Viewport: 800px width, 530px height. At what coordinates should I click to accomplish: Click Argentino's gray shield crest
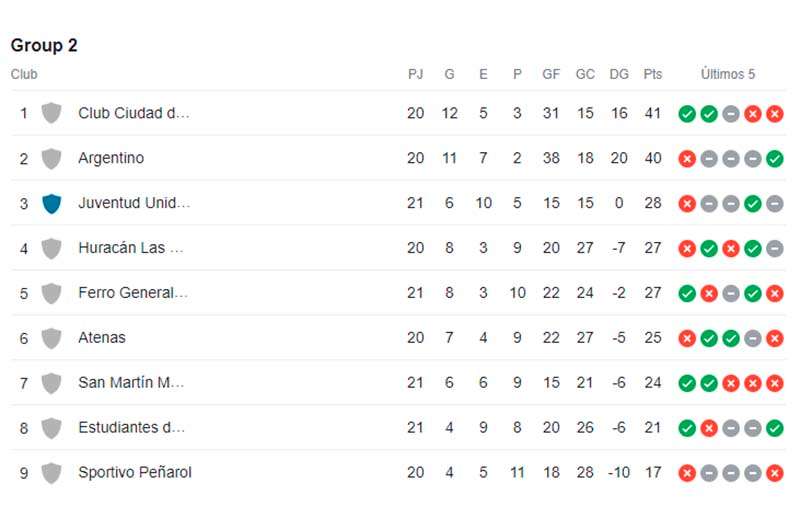pyautogui.click(x=52, y=159)
